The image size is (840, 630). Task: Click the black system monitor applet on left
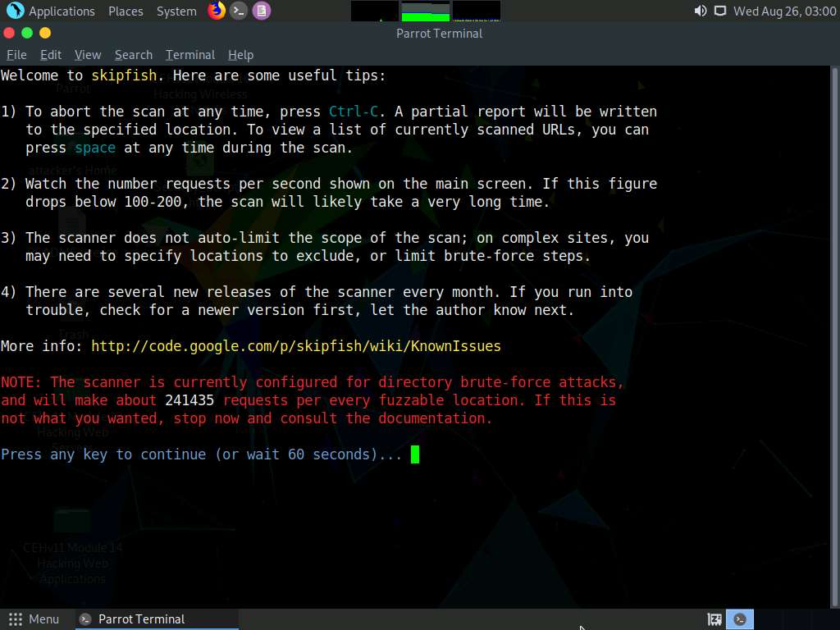374,11
